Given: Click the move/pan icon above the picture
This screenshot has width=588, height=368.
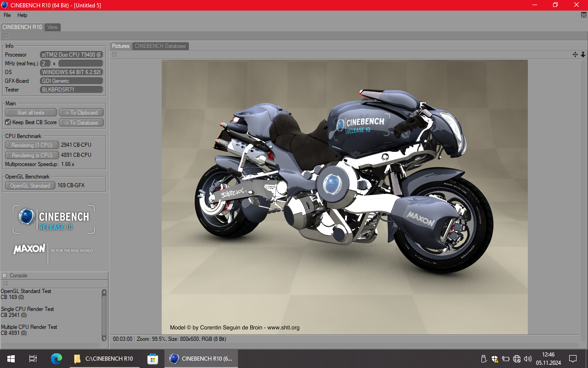Looking at the screenshot, I should [x=575, y=54].
